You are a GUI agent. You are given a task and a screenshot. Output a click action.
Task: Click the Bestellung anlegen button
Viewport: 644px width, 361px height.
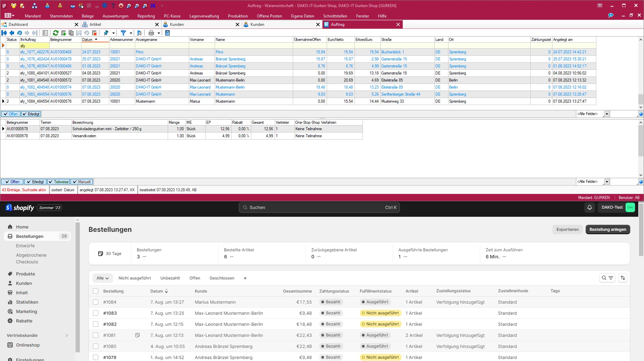(x=607, y=229)
